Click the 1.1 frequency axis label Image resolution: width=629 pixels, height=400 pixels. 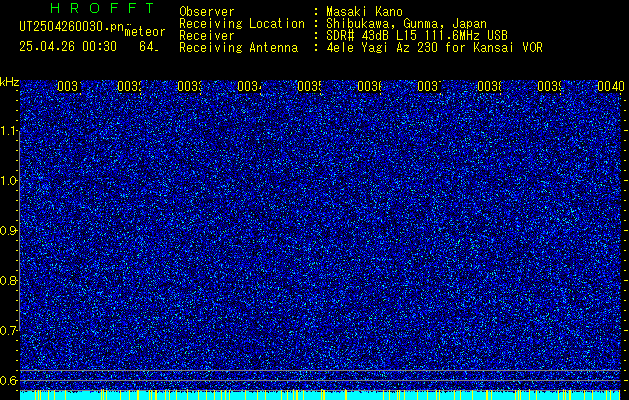[9, 131]
